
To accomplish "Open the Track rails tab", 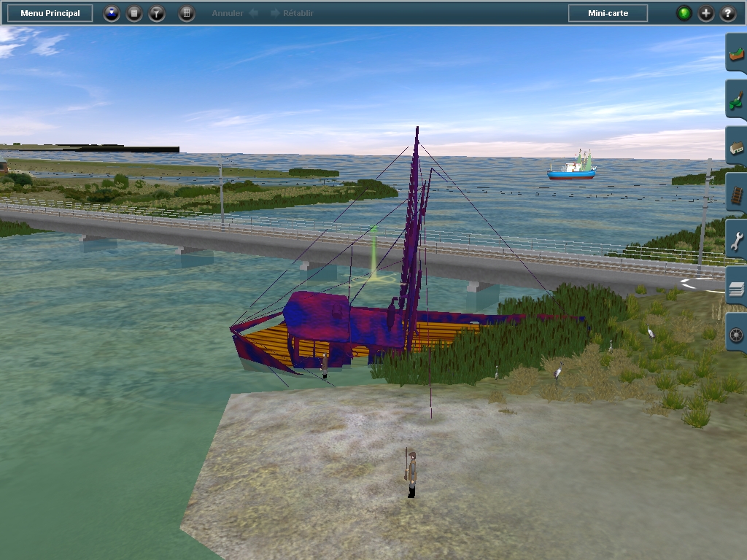I will click(736, 192).
